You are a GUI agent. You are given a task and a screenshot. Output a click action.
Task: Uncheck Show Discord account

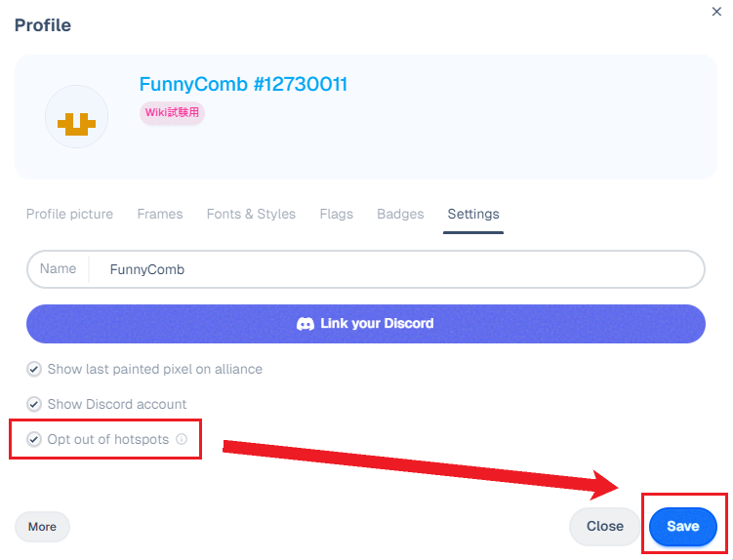(33, 404)
